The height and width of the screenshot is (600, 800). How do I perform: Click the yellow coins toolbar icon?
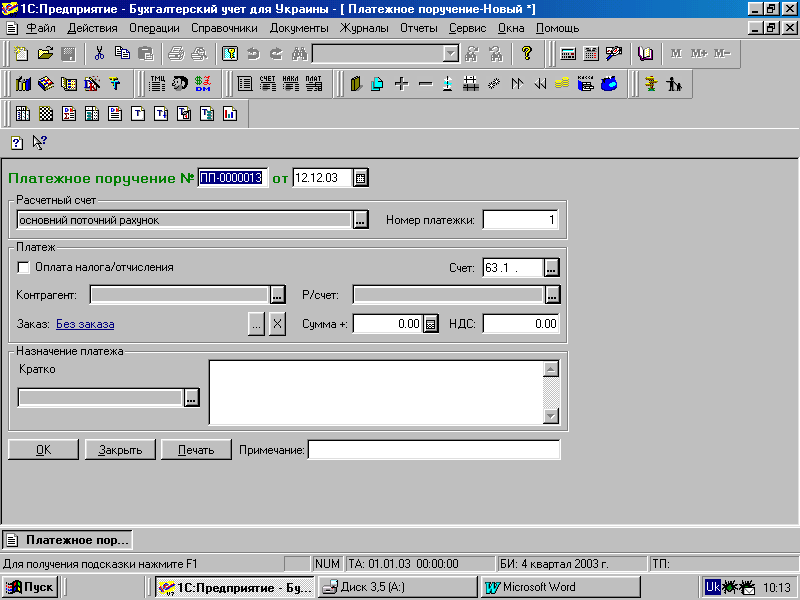tap(562, 84)
